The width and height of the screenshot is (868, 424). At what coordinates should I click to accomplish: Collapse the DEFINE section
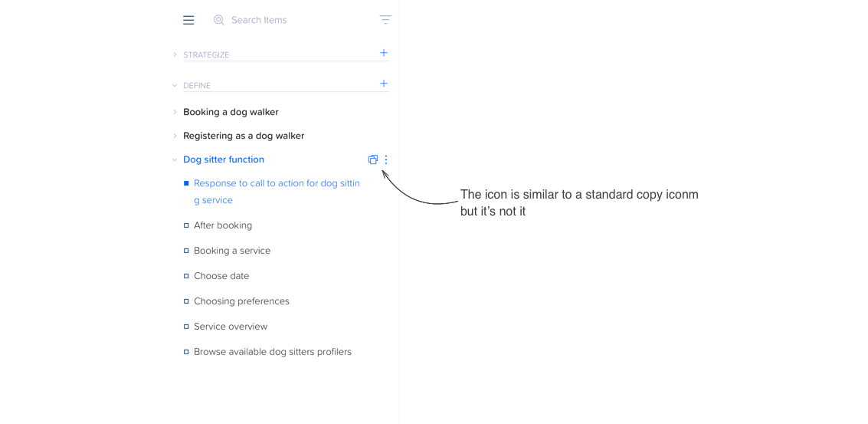[x=175, y=86]
